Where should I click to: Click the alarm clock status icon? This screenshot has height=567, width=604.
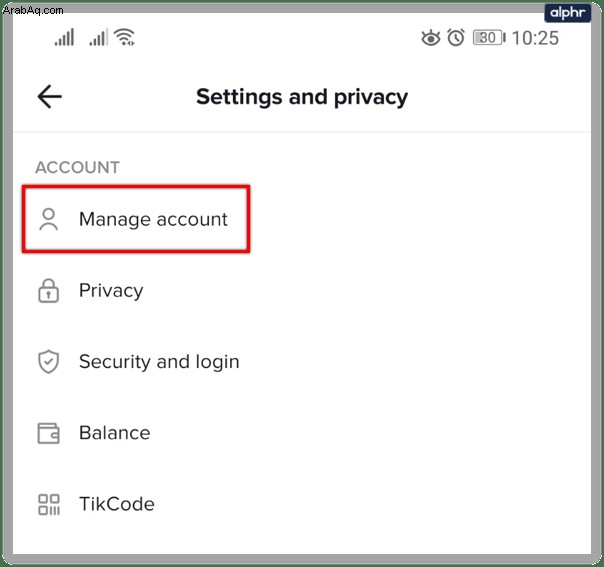(x=456, y=38)
